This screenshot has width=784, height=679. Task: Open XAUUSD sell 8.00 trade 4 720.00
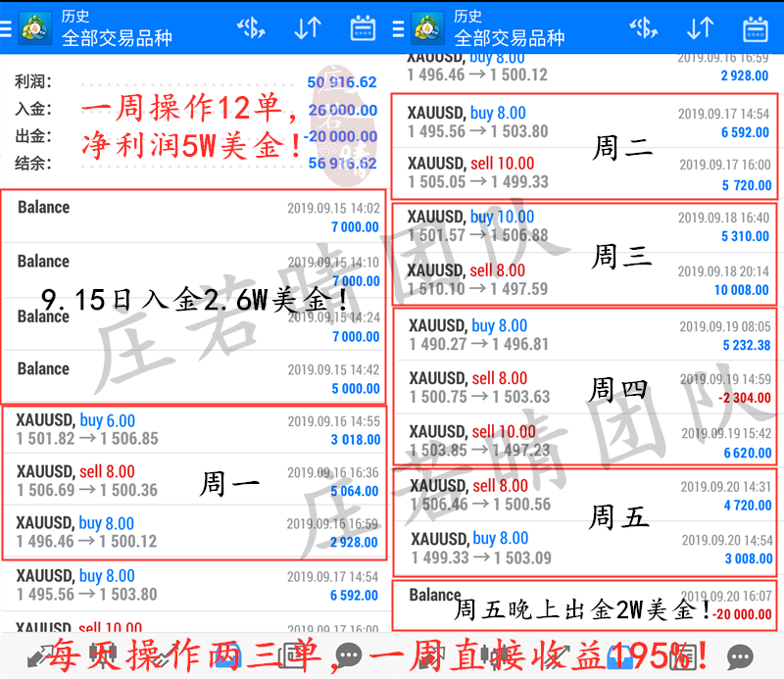(x=585, y=495)
